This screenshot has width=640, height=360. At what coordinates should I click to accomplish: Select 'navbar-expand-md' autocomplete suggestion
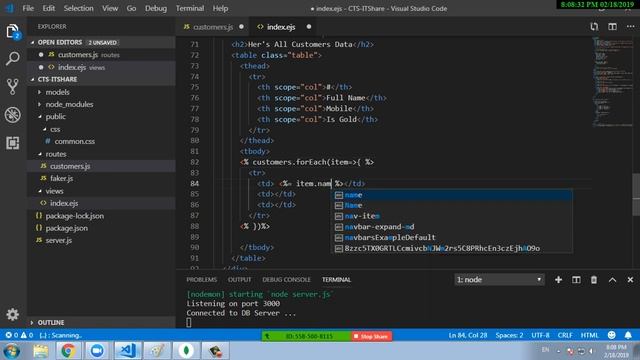pos(452,227)
